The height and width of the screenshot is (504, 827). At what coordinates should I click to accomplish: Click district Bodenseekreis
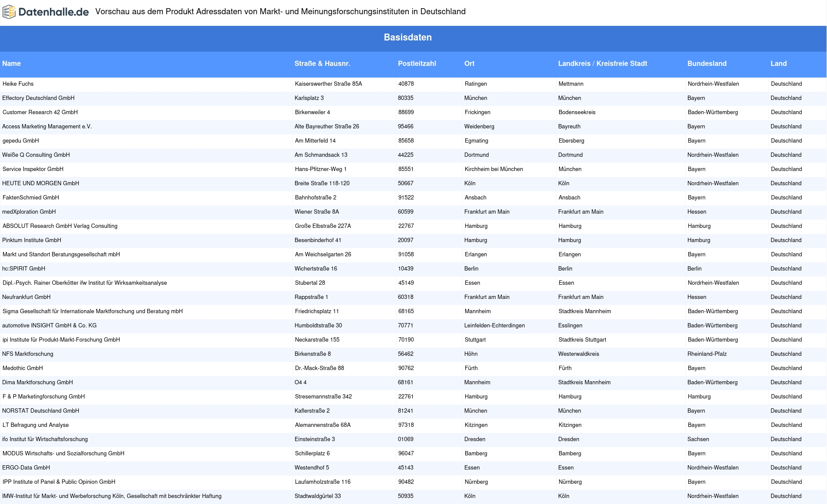click(577, 112)
